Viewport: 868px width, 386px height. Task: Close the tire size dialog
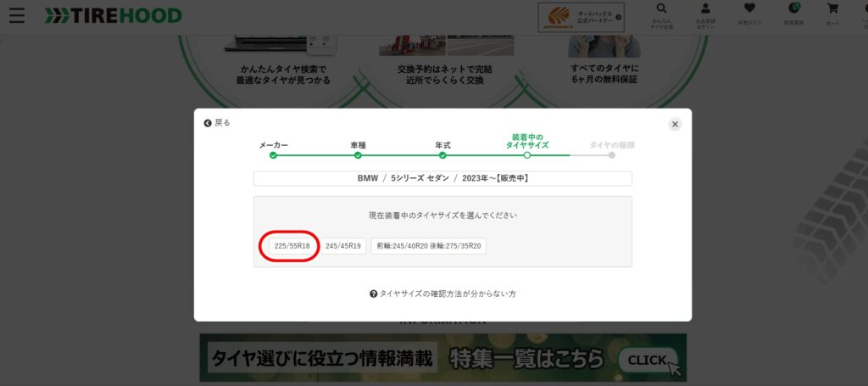(675, 124)
